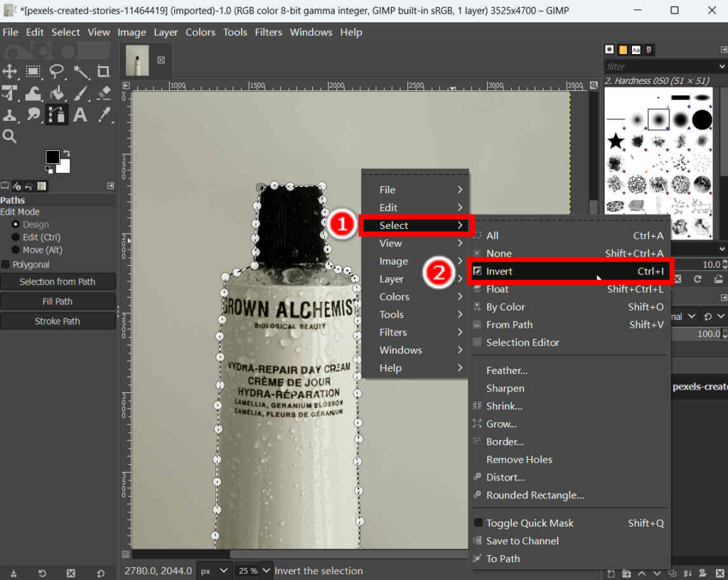Select the Eraser tool

tap(104, 93)
